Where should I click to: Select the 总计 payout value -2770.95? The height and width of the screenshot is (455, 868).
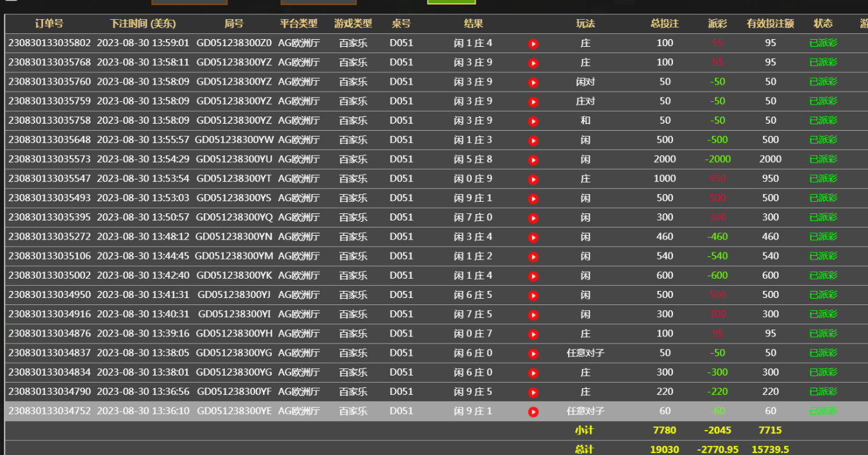pyautogui.click(x=718, y=449)
